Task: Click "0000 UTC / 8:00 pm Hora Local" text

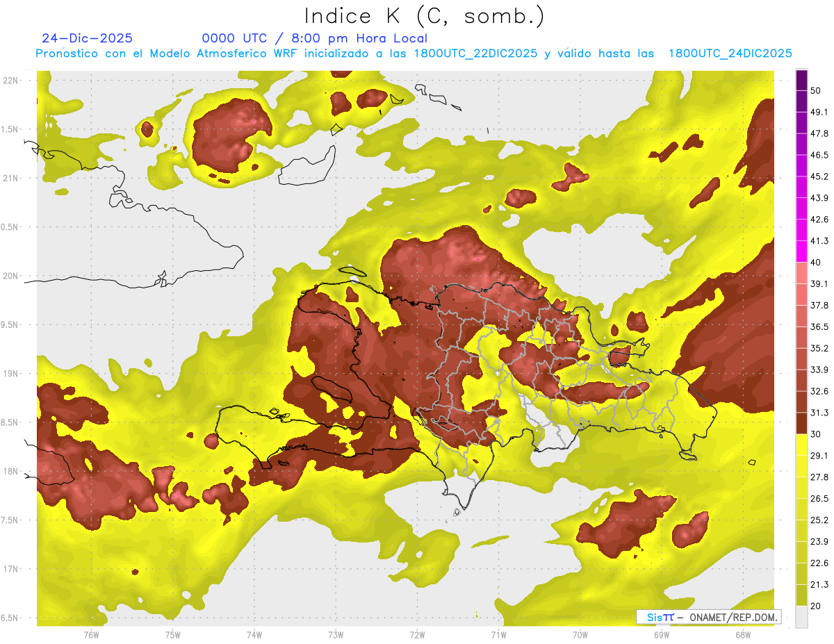Action: point(315,38)
